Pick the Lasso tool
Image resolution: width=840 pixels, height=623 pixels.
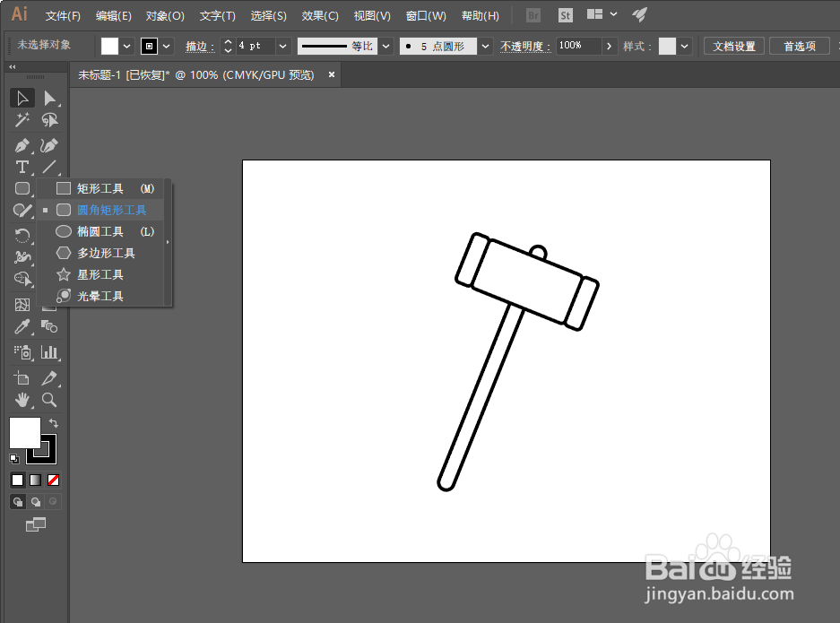[50, 120]
